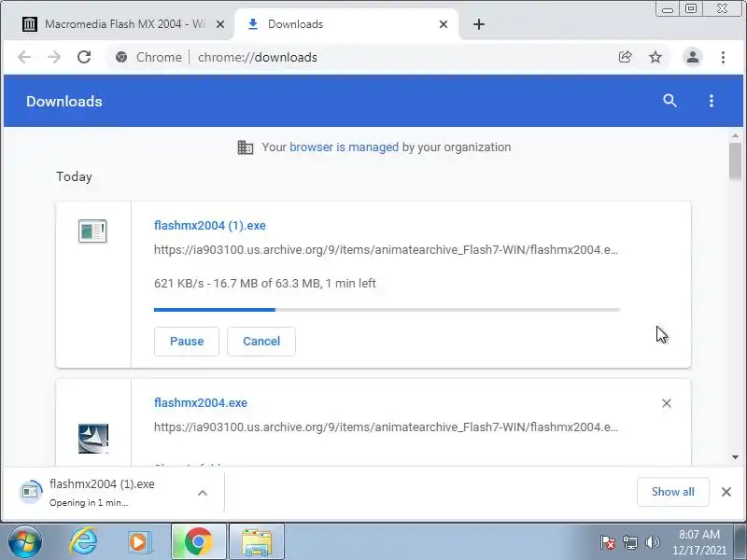Click the source URL of flashmx2004.exe
This screenshot has width=747, height=560.
coord(386,427)
